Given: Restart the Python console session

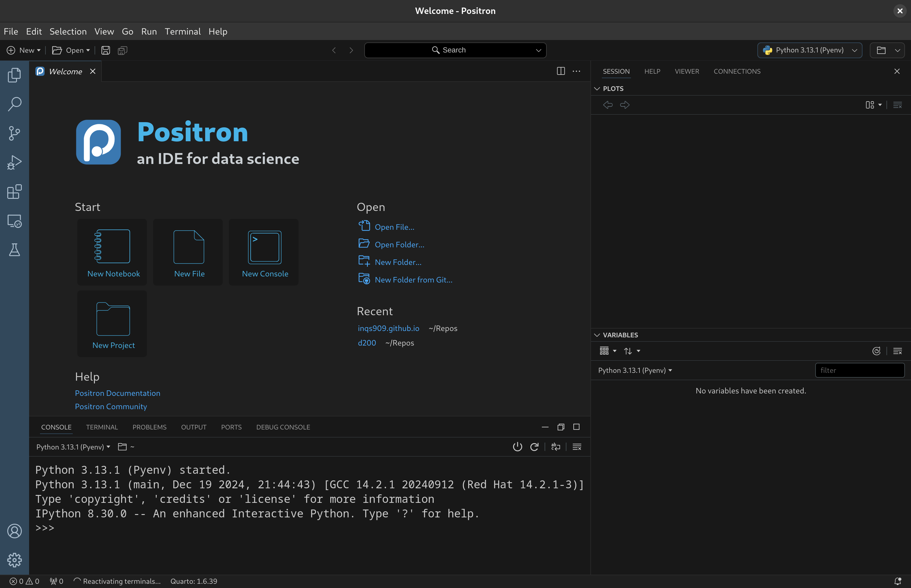Looking at the screenshot, I should coord(534,446).
